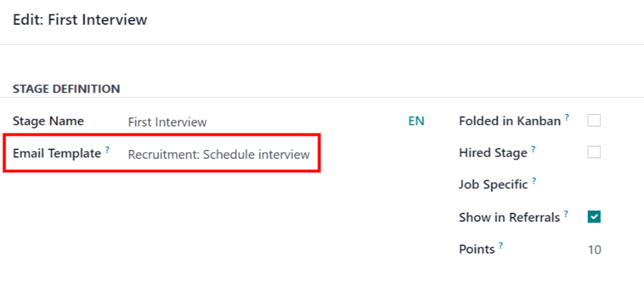The image size is (644, 284).
Task: Click the EN translation button
Action: click(416, 122)
